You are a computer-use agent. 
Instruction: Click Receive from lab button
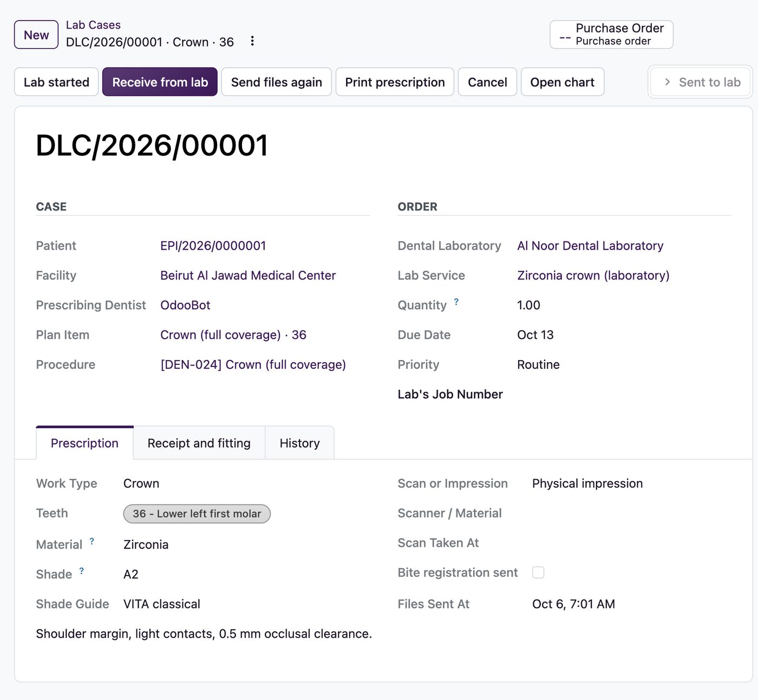tap(160, 82)
